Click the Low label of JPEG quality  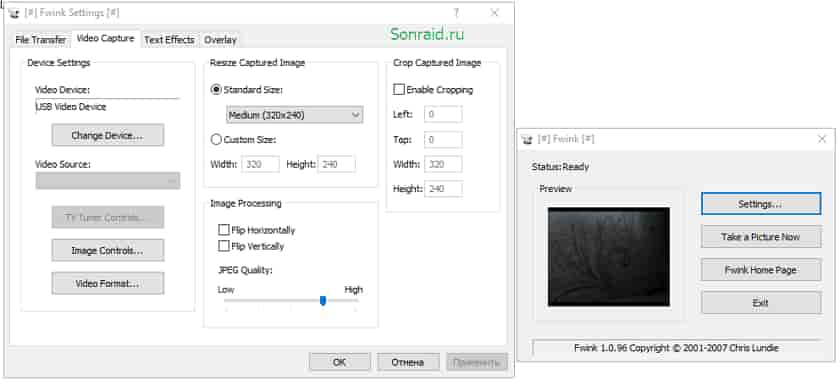pyautogui.click(x=226, y=289)
